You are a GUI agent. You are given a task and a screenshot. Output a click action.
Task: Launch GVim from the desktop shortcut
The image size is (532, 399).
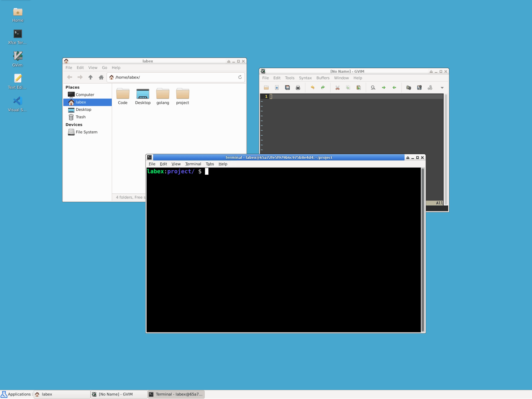click(x=17, y=59)
